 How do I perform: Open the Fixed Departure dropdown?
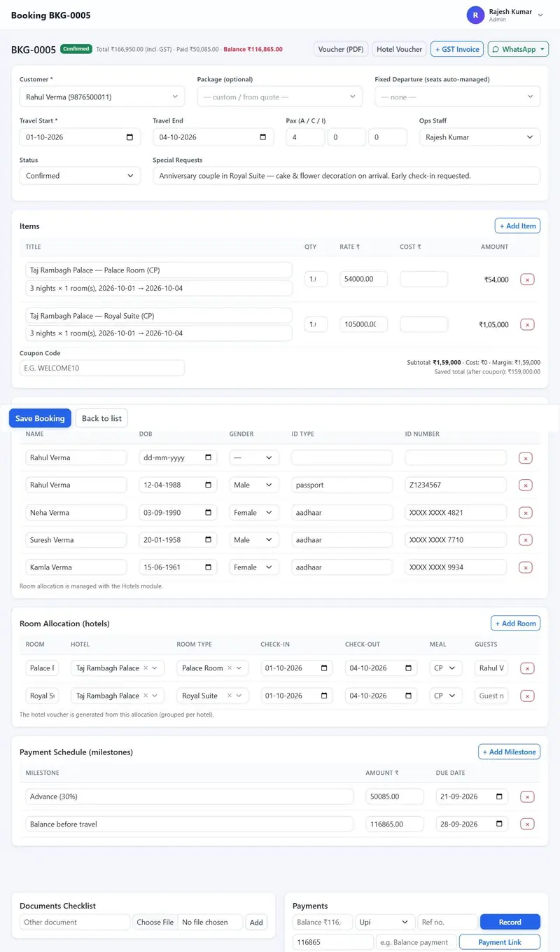coord(457,97)
